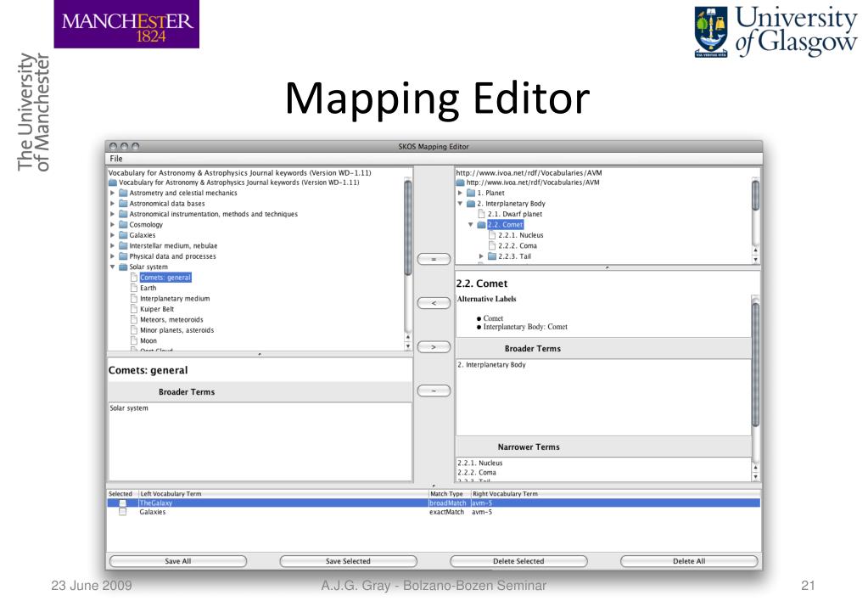Click the Interstellar medium folder icon
This screenshot has height=601, width=868.
pyautogui.click(x=123, y=246)
